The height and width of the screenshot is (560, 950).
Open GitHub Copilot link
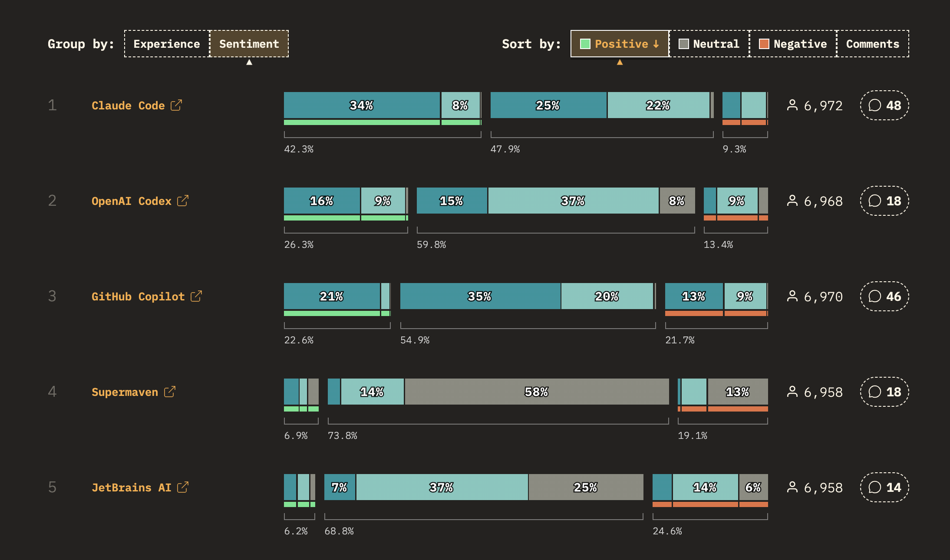pyautogui.click(x=138, y=296)
